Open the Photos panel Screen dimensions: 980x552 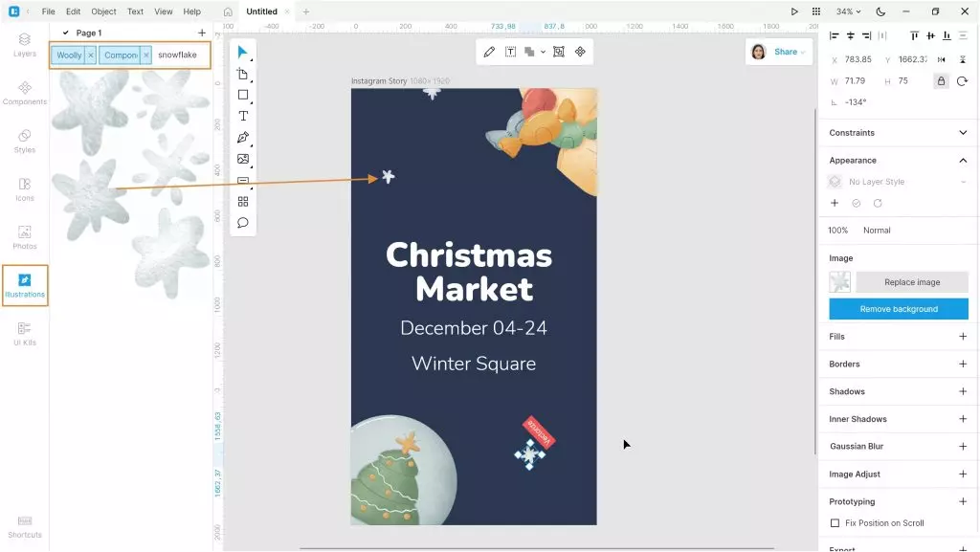coord(24,237)
